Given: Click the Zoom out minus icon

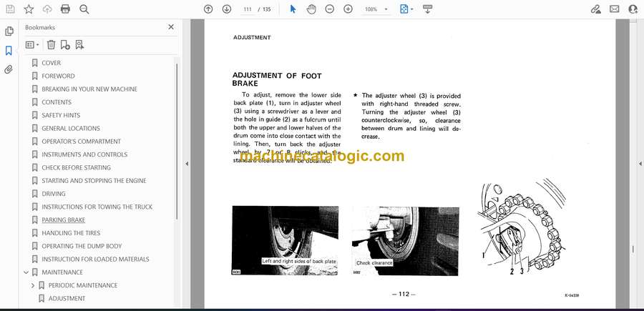Looking at the screenshot, I should (330, 9).
